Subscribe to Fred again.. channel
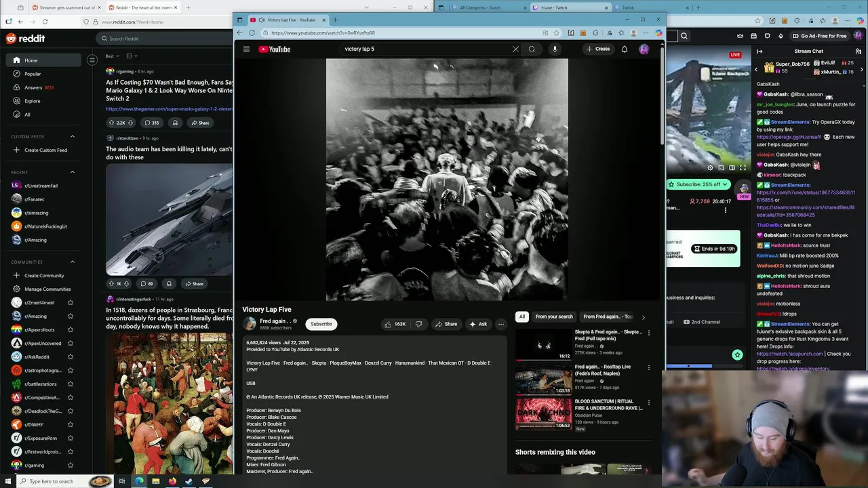The image size is (868, 488). [321, 324]
